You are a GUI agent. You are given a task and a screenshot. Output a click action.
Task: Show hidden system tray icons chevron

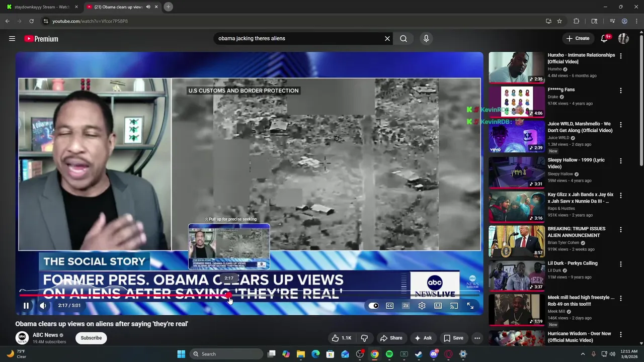[x=583, y=354]
